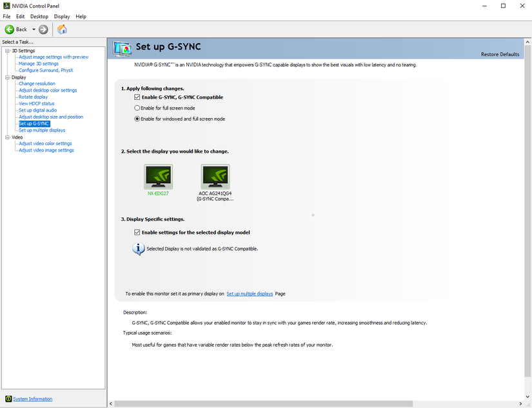
Task: Select the AOC AG241QG4 display icon
Action: 215,175
